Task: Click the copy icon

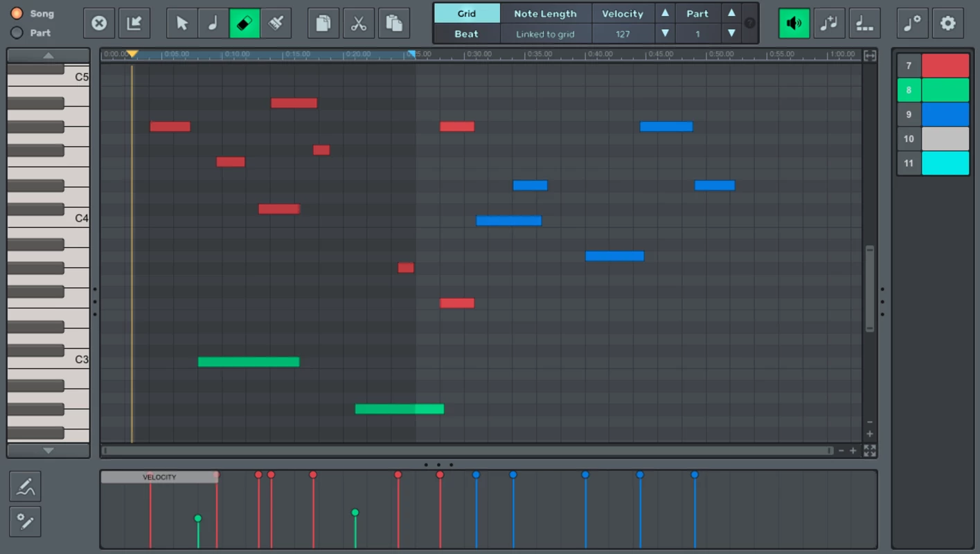Action: [323, 24]
